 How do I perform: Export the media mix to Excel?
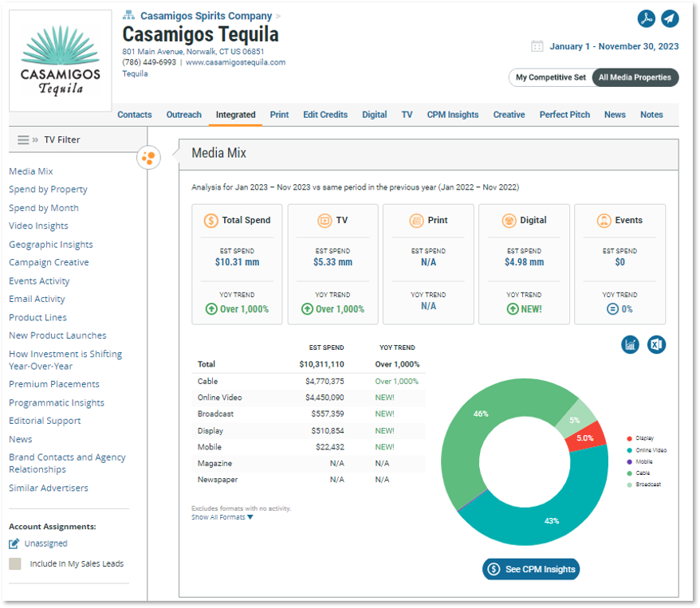click(656, 344)
